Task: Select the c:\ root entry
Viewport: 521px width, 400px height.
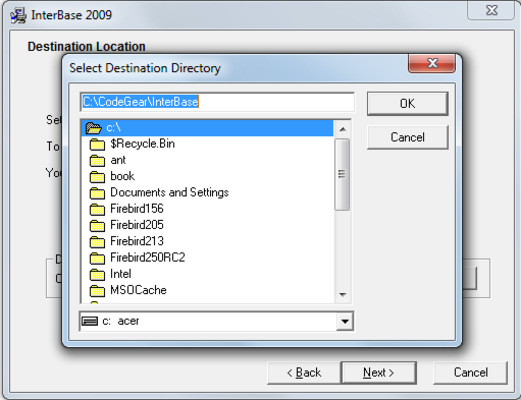Action: pos(207,128)
